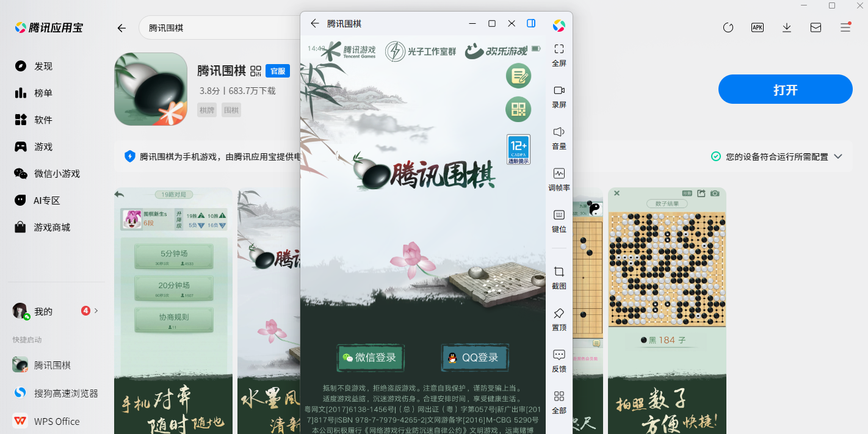Open the APK install icon

[x=758, y=27]
